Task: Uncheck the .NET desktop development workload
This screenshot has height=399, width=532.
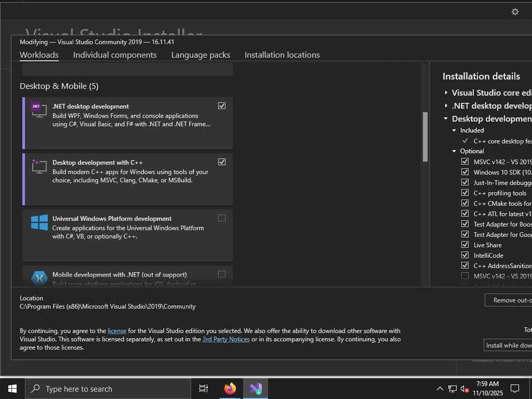Action: point(221,106)
